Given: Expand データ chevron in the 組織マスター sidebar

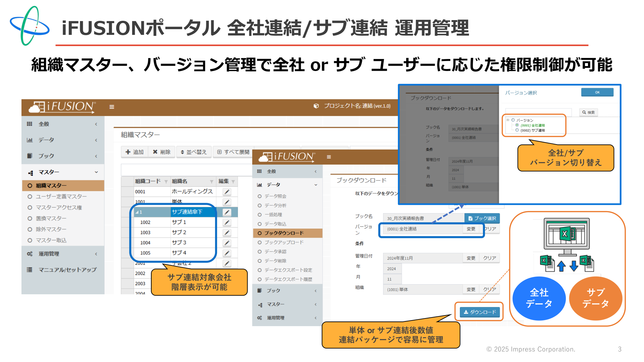Looking at the screenshot, I should [x=96, y=140].
